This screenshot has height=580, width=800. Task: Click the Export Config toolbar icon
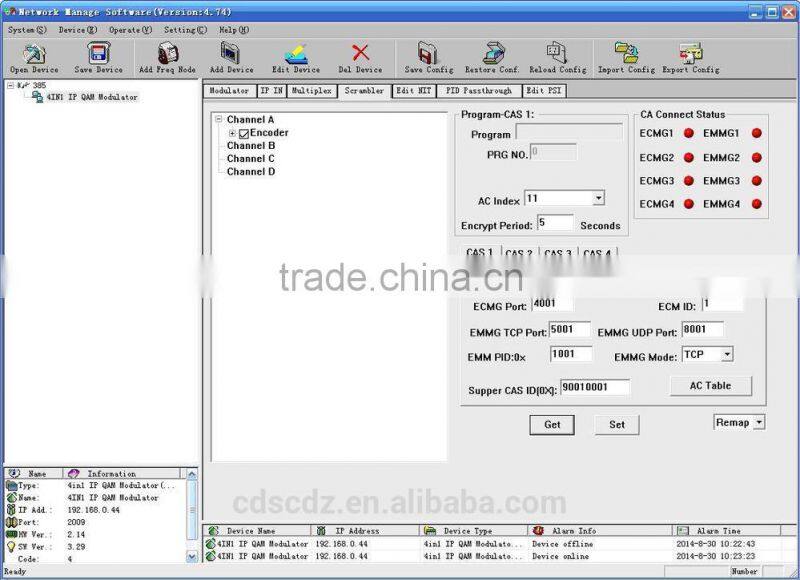[x=690, y=54]
